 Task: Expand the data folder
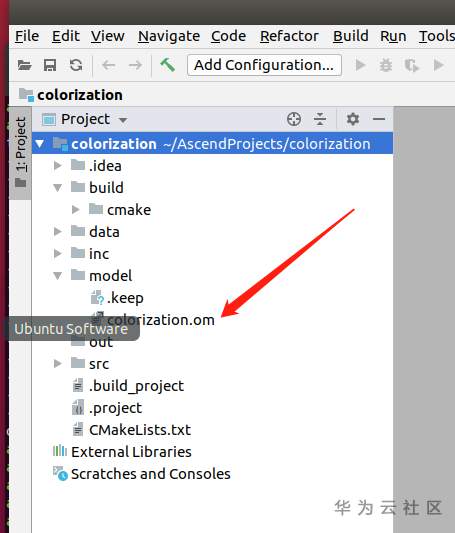[x=57, y=231]
